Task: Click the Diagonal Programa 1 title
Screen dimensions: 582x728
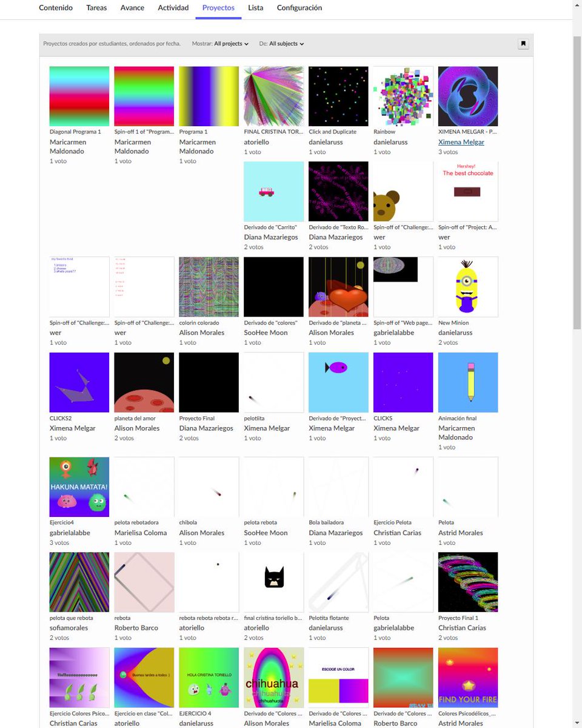Action: 75,132
